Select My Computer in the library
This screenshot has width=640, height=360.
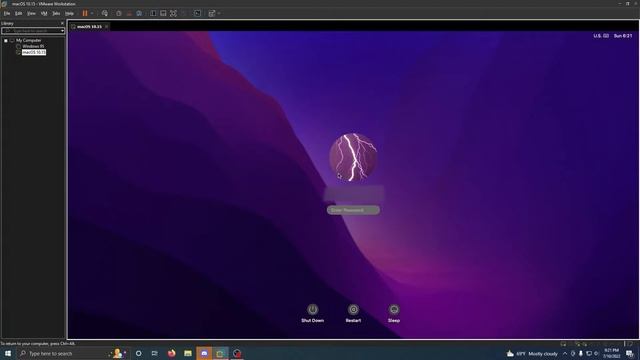pos(28,40)
